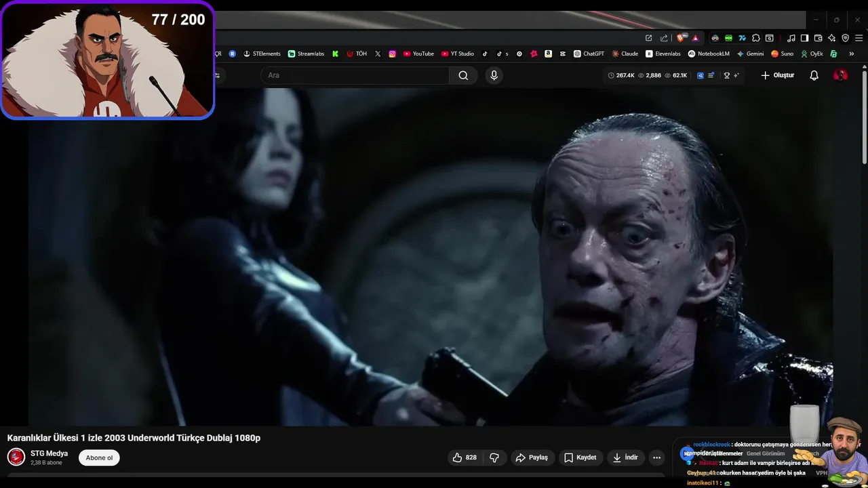Open the YouTube account avatar menu

(x=840, y=75)
